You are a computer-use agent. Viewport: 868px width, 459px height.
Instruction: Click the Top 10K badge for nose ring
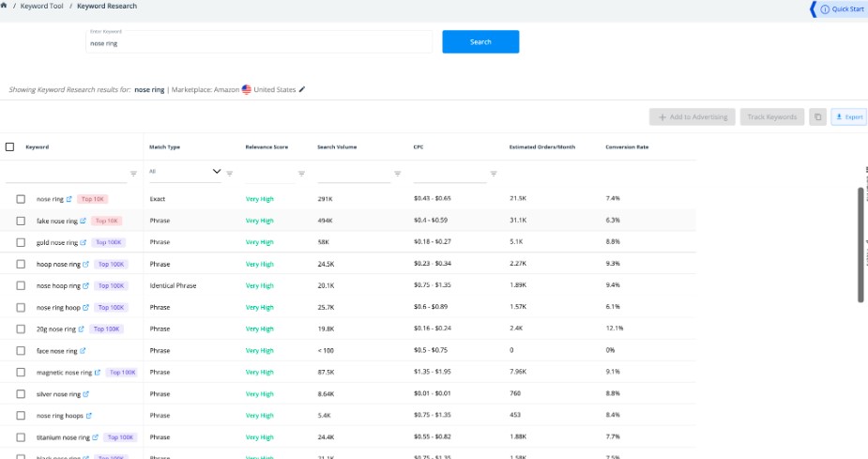click(93, 199)
